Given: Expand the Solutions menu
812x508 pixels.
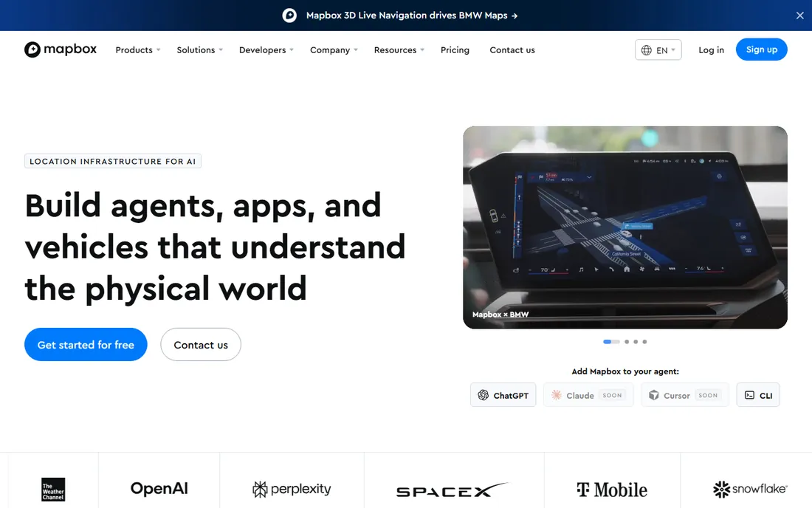Looking at the screenshot, I should point(200,49).
